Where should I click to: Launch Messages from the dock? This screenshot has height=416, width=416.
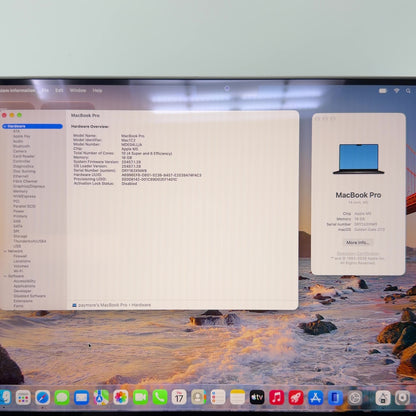pos(62,397)
